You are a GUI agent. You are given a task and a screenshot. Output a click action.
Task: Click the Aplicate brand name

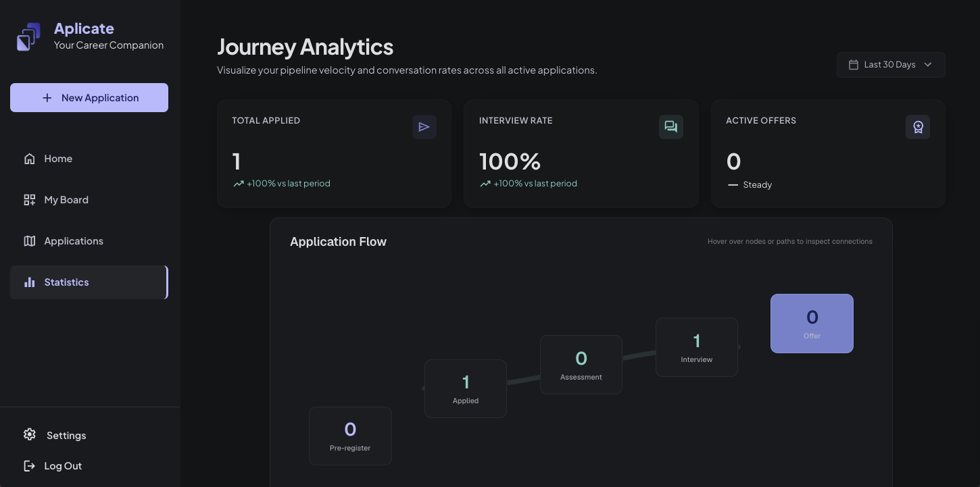pos(84,29)
